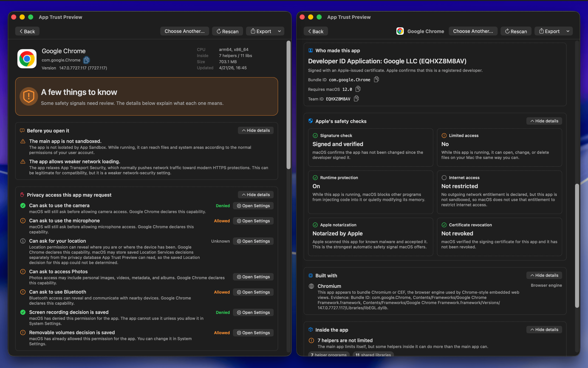Click the 'Signed and verified' card heading
Image resolution: width=588 pixels, height=368 pixels.
pyautogui.click(x=338, y=144)
